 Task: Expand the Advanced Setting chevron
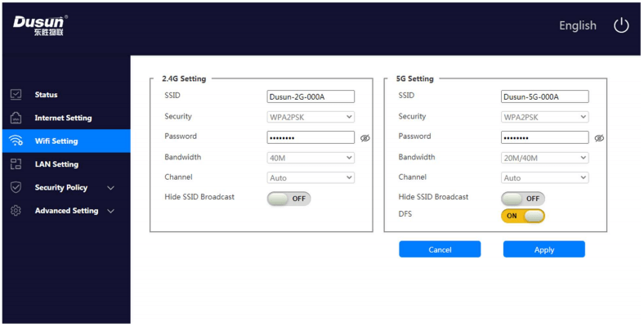point(110,211)
